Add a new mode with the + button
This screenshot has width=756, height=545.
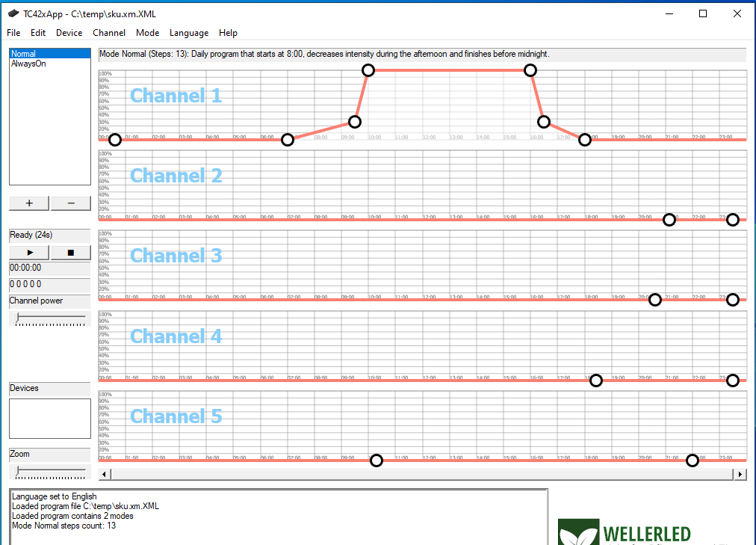tap(28, 203)
